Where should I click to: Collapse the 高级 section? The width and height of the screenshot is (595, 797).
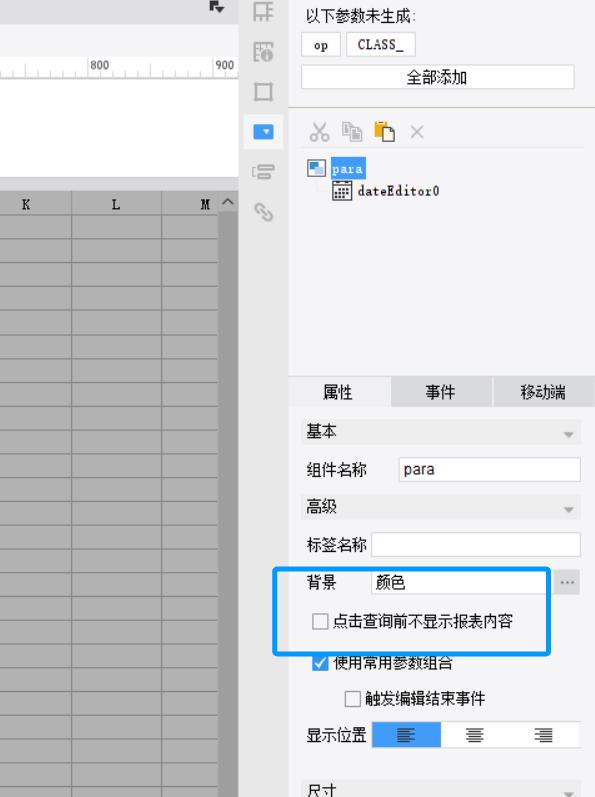[441, 507]
